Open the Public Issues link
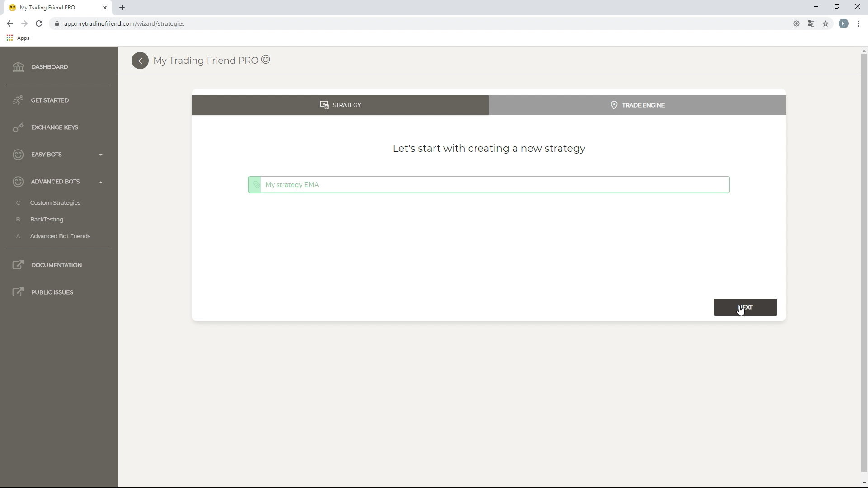 [x=59, y=292]
